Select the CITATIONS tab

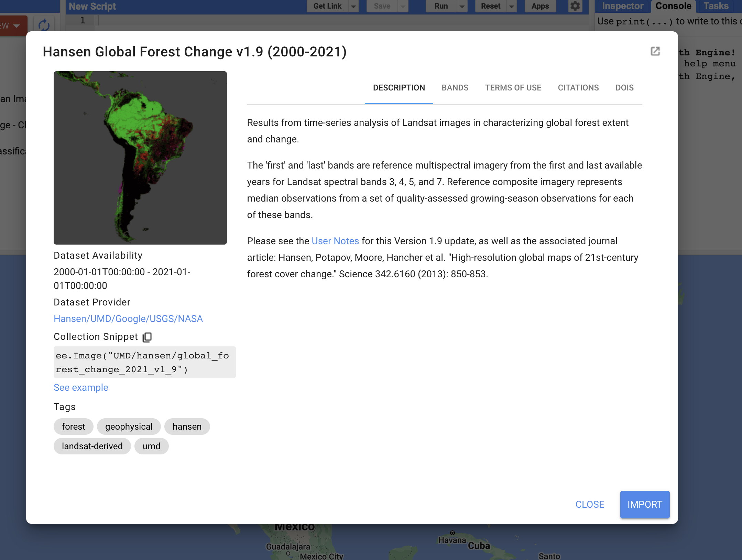click(x=578, y=88)
